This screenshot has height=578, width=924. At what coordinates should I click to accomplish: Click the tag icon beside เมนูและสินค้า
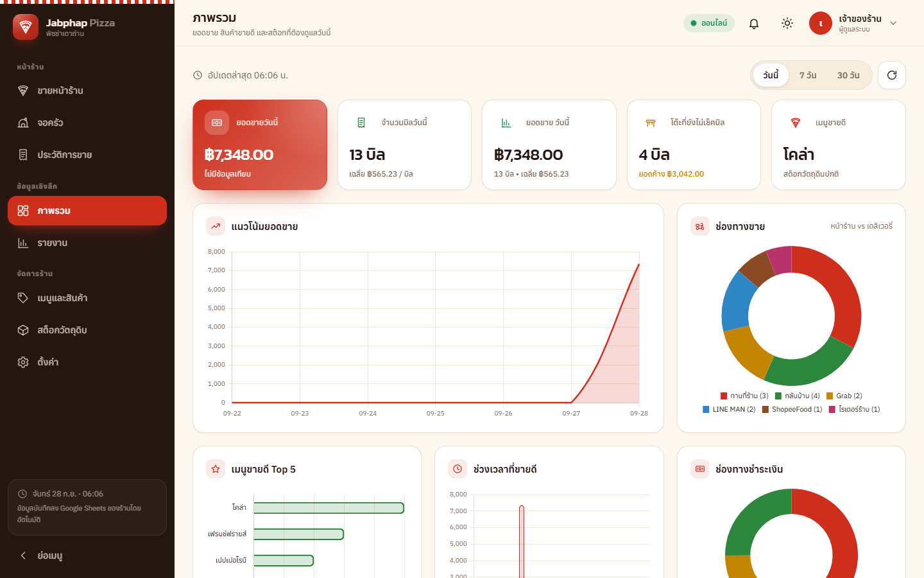click(x=23, y=298)
